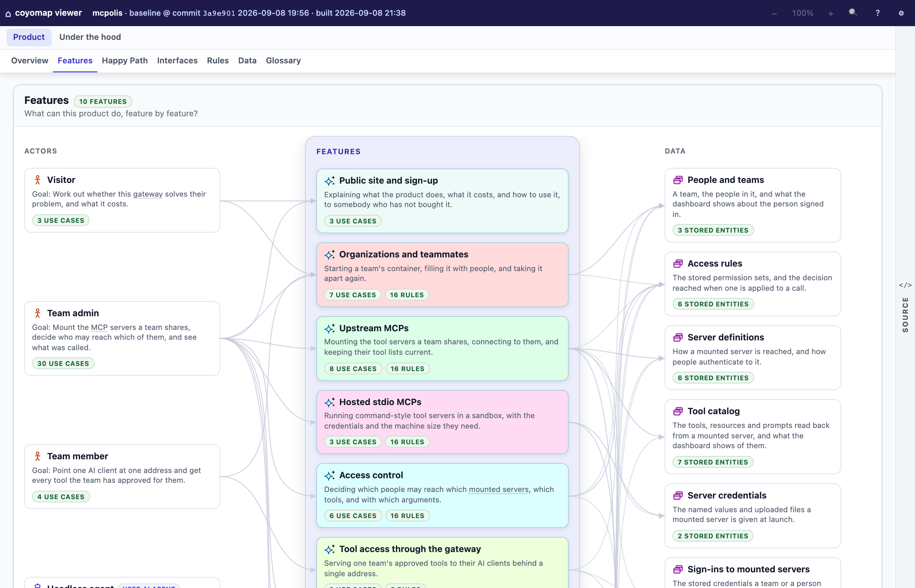Click the Team admin person icon
Viewport: 915px width, 588px height.
click(38, 313)
